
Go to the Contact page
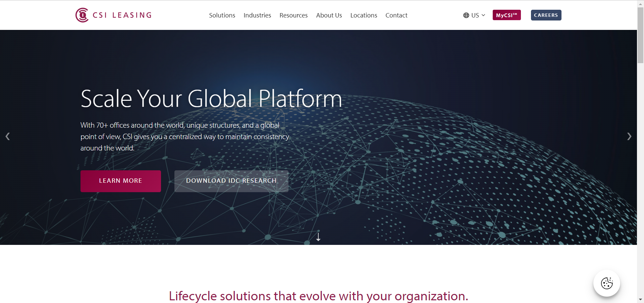click(396, 15)
